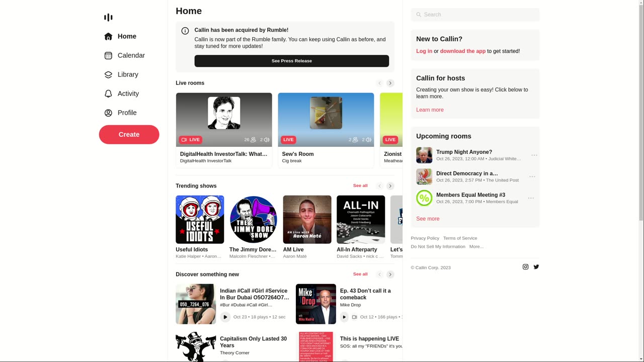Click the Callin logo icon

(108, 18)
